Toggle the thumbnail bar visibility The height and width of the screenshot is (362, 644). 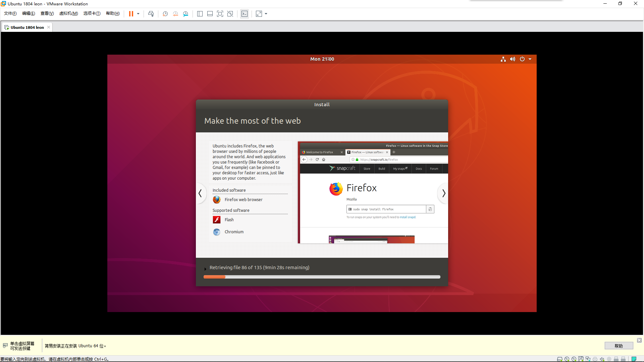(210, 14)
